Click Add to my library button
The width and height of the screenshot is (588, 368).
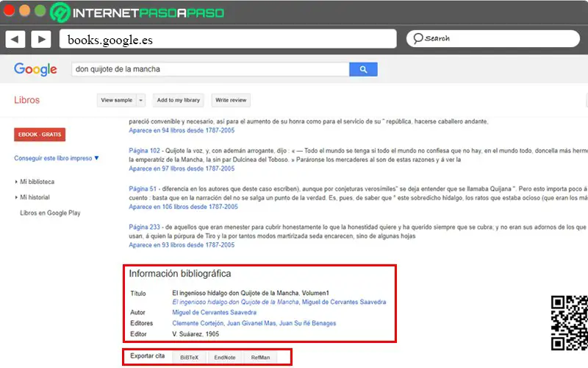(x=178, y=100)
